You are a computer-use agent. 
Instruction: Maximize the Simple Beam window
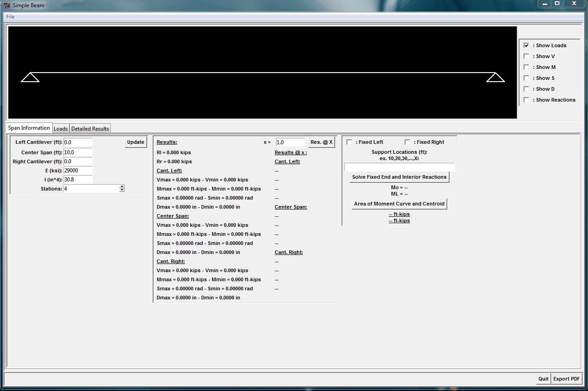pyautogui.click(x=557, y=4)
